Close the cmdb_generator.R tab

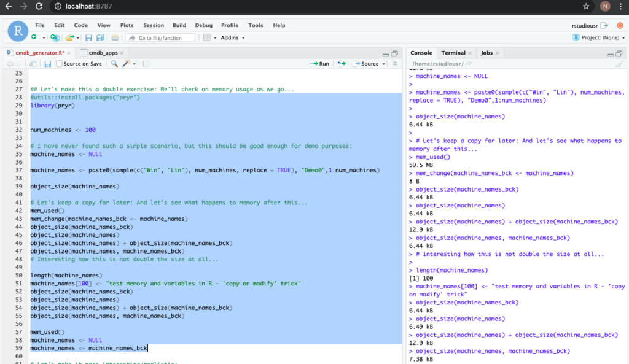(x=69, y=53)
